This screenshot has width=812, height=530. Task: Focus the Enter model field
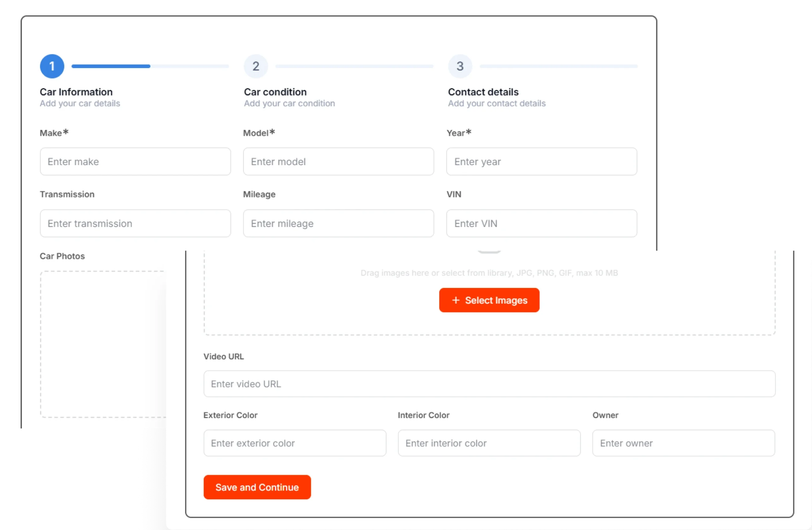click(x=338, y=162)
